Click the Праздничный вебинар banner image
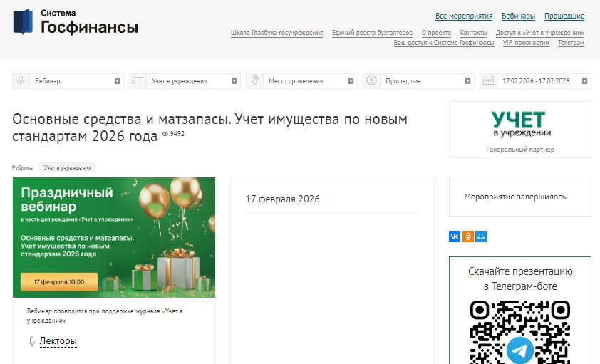This screenshot has height=364, width=600. pyautogui.click(x=114, y=237)
